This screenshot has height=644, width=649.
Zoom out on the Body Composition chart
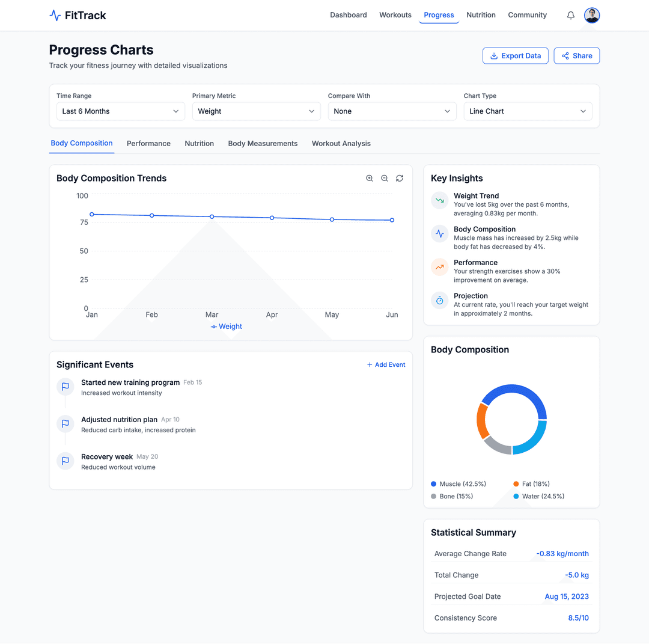[385, 179]
